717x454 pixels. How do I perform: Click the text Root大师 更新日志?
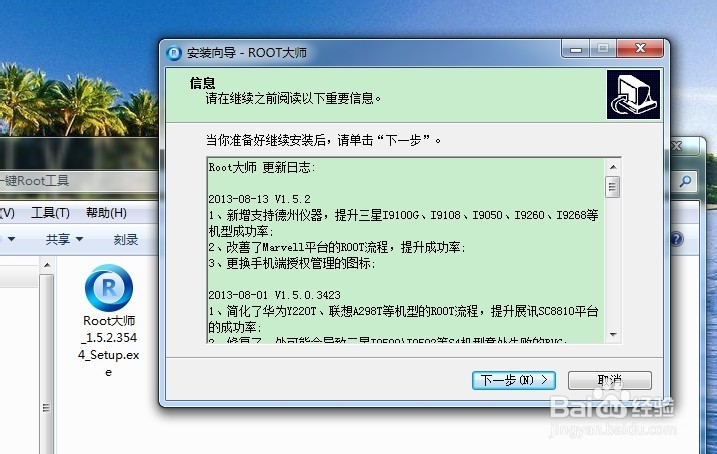262,167
